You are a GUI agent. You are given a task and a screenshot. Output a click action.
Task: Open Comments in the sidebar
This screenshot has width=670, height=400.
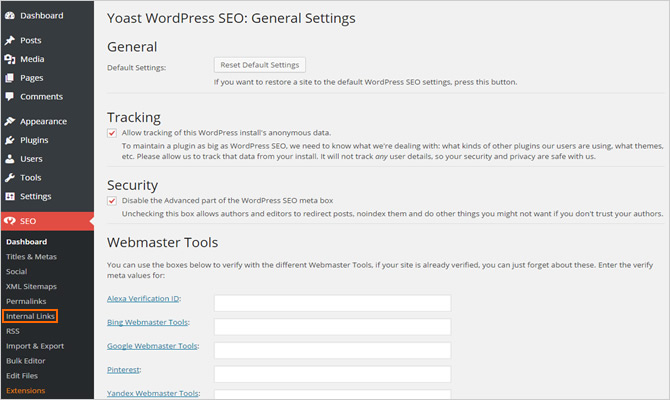41,97
